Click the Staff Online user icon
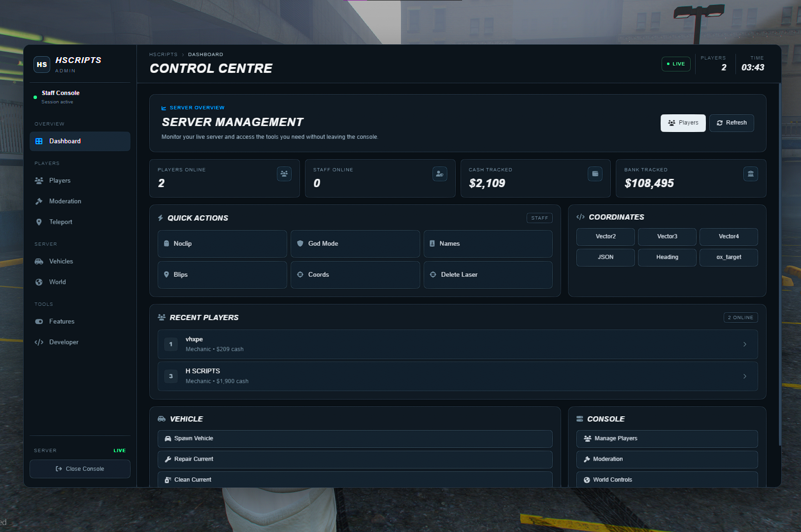801x532 pixels. (440, 174)
